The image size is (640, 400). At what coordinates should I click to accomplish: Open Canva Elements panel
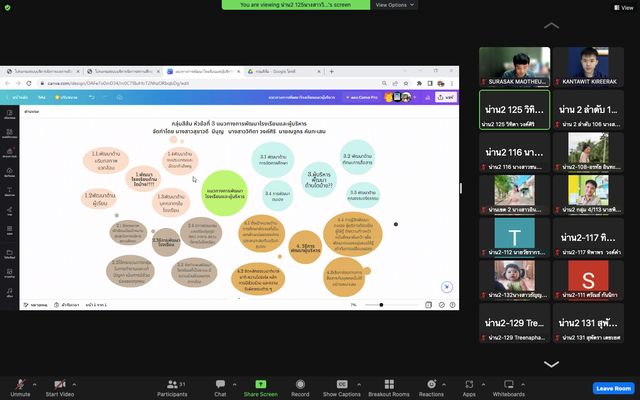9,134
